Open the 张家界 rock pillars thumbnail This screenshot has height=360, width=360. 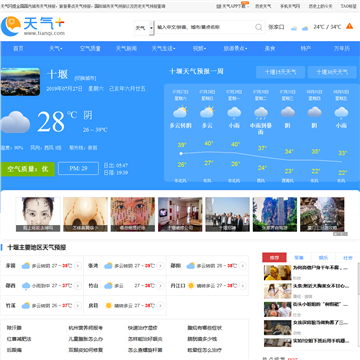(x=275, y=214)
